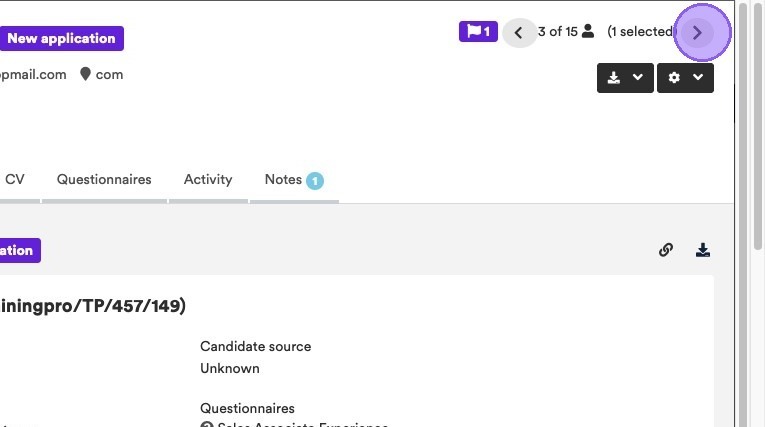Download the application using the blue download icon

(x=703, y=250)
